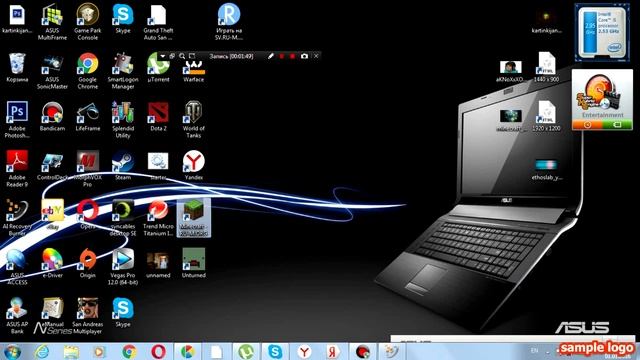Open the EN language indicator in tray

pyautogui.click(x=534, y=350)
